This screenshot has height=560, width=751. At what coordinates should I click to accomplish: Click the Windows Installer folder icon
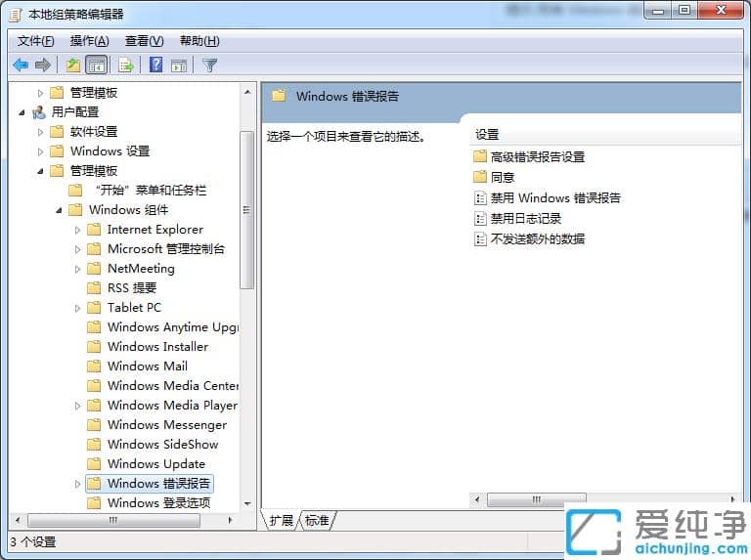click(94, 347)
